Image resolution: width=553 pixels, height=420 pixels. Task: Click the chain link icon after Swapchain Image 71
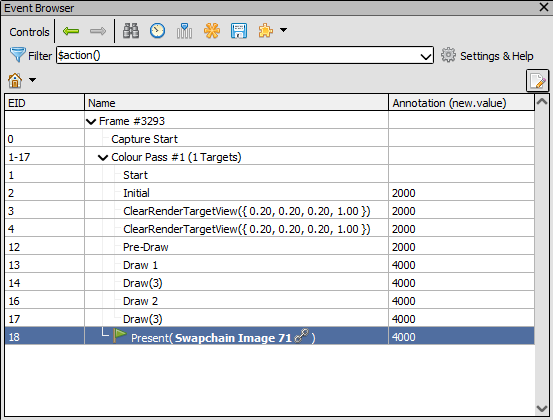tap(302, 335)
